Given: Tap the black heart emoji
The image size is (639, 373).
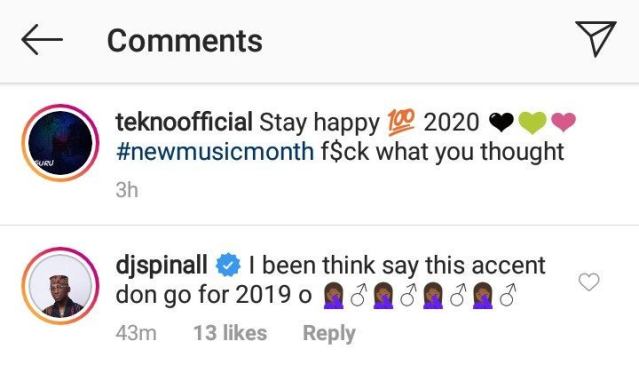Looking at the screenshot, I should (501, 123).
